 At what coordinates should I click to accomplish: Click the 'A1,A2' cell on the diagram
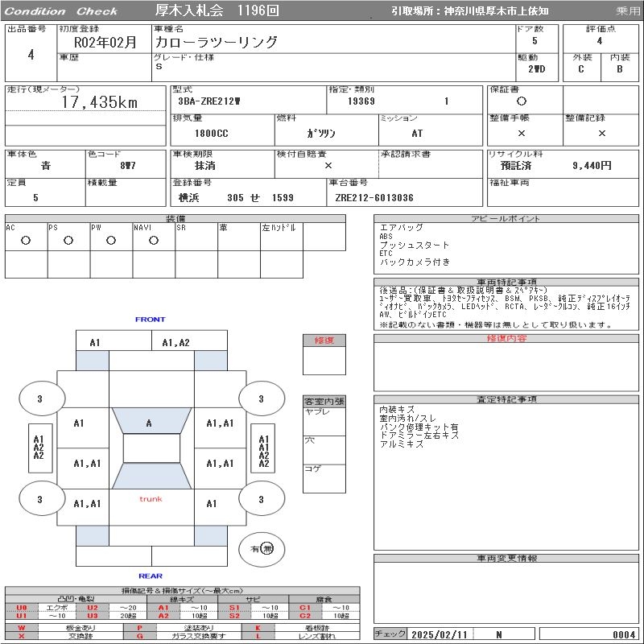click(x=189, y=341)
